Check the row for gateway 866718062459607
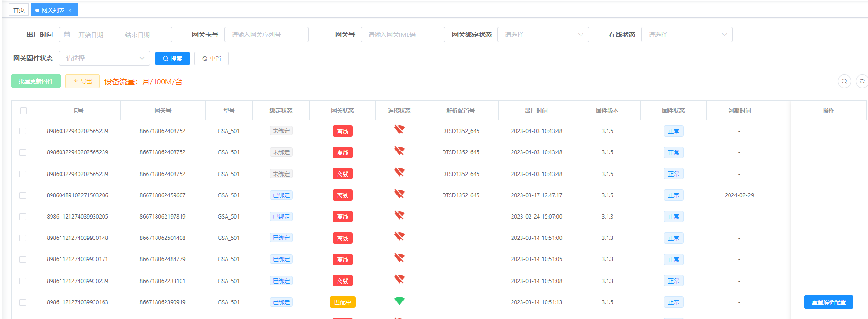Image resolution: width=868 pixels, height=319 pixels. point(23,195)
